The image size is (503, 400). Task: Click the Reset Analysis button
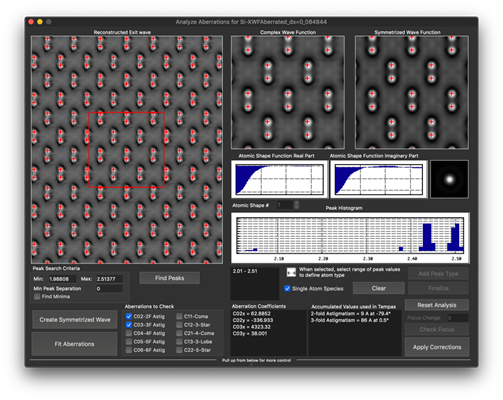437,305
